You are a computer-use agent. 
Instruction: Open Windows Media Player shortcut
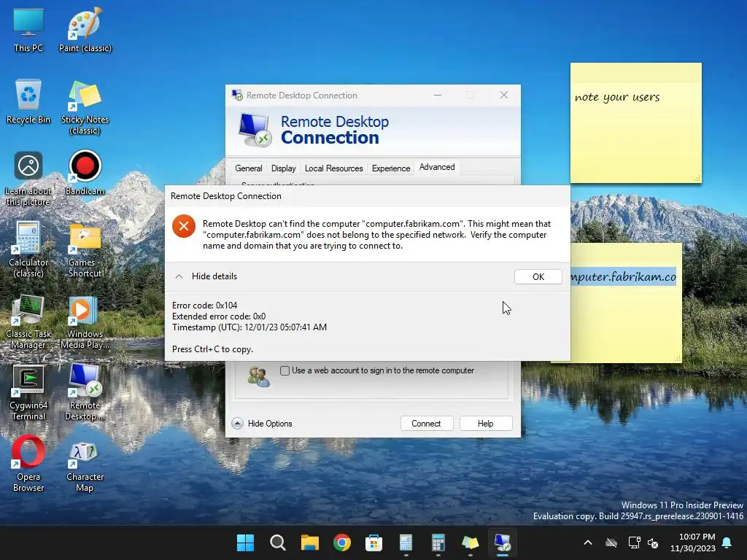tap(85, 322)
